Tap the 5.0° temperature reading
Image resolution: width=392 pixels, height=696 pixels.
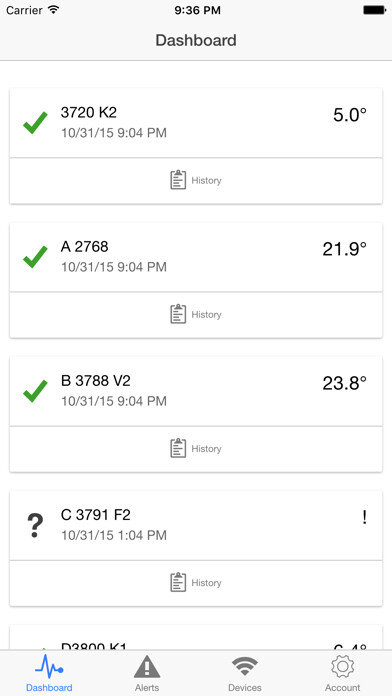tap(350, 115)
